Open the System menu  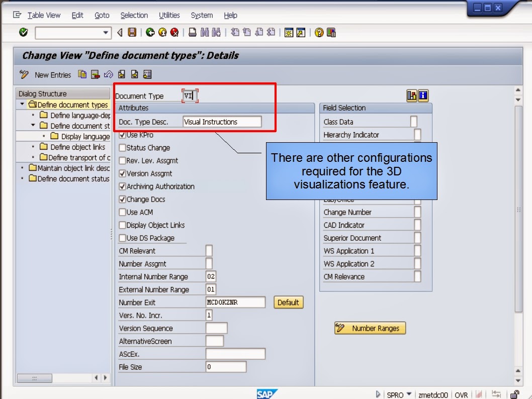tap(201, 15)
